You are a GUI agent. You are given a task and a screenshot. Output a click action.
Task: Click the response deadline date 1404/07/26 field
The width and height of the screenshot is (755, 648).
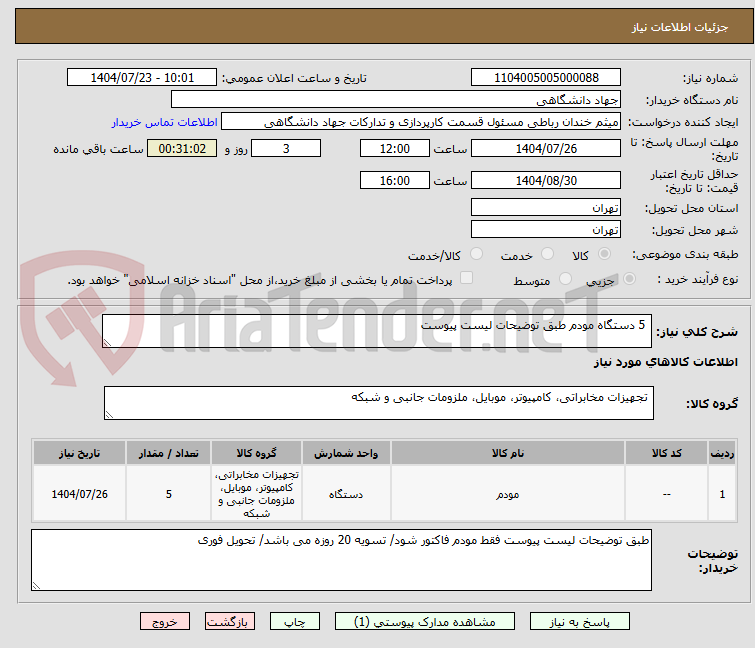click(x=546, y=148)
